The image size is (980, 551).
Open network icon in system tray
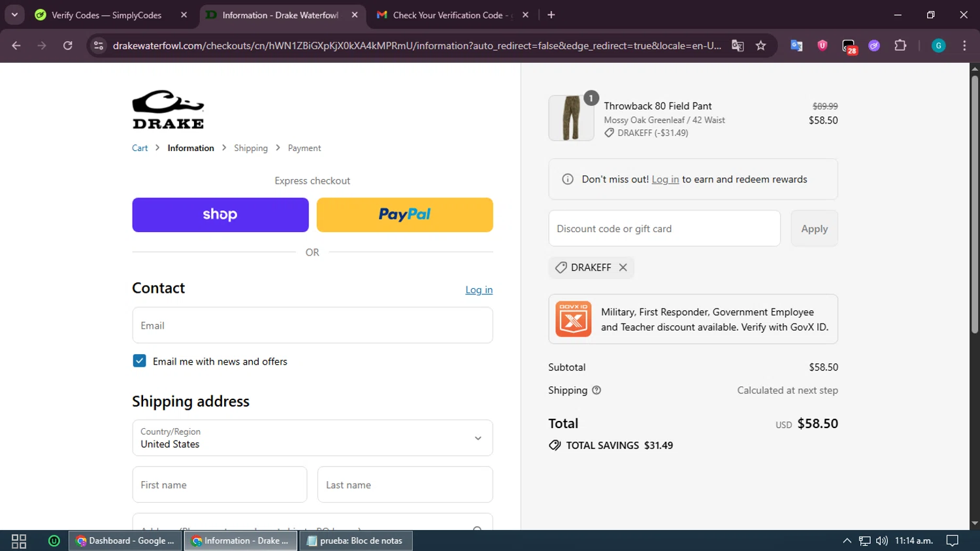coord(864,541)
